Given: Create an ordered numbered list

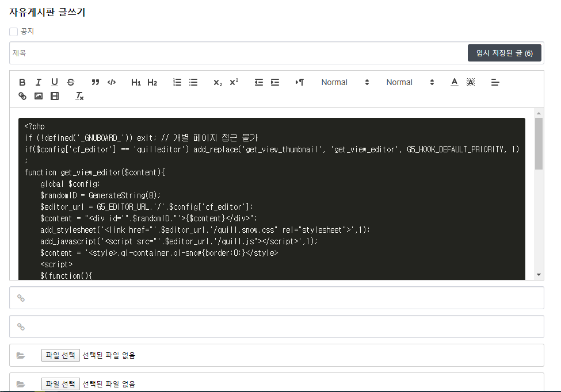Looking at the screenshot, I should (x=177, y=82).
